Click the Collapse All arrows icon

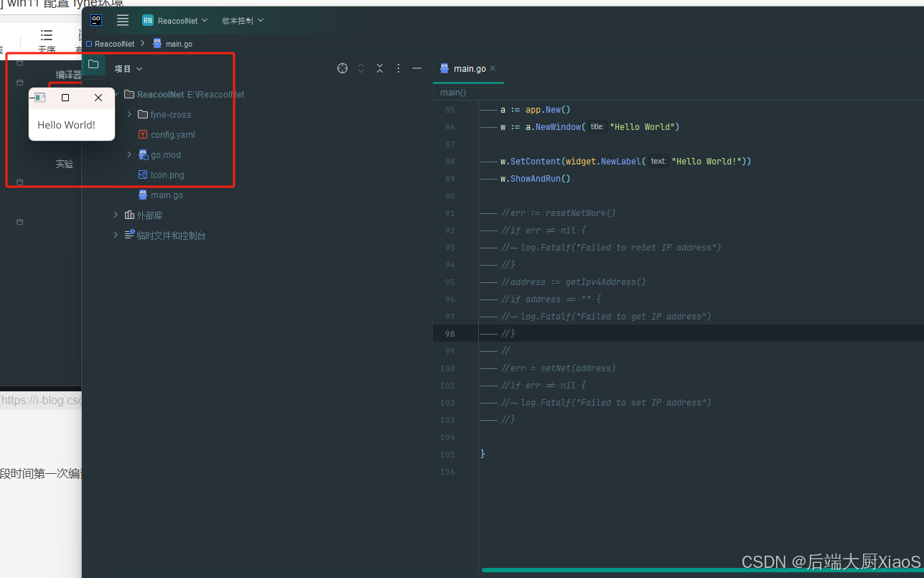380,68
